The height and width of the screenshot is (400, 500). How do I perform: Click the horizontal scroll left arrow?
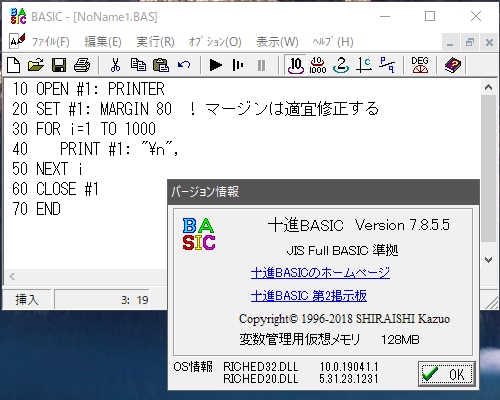pos(12,277)
